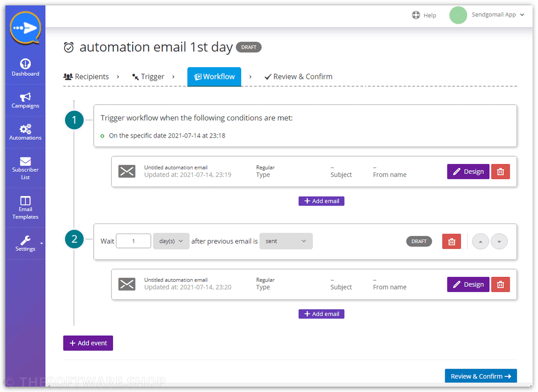Switch to the Recipients tab
Viewport: 538px width, 392px height.
pyautogui.click(x=86, y=77)
